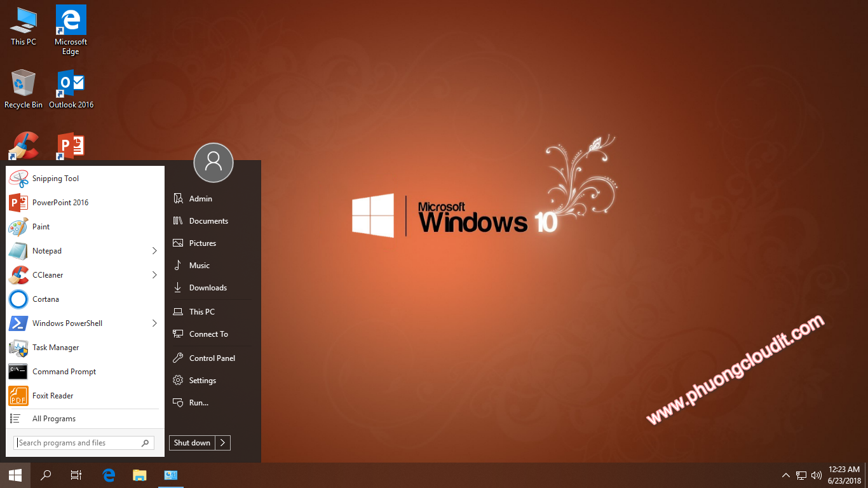Click the user account avatar above Admin
868x488 pixels.
tap(213, 163)
